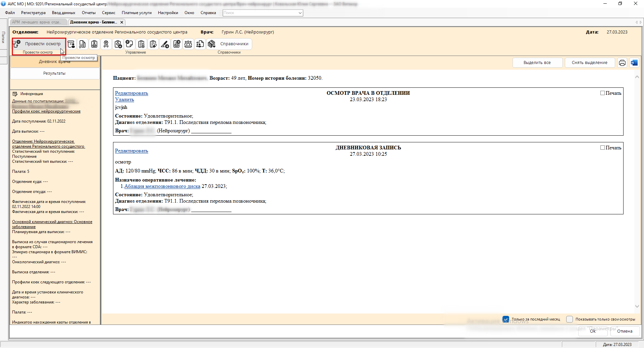Screen dimensions: 644x348
Task: Click the scalpel with arrow icon
Action: pyautogui.click(x=165, y=44)
